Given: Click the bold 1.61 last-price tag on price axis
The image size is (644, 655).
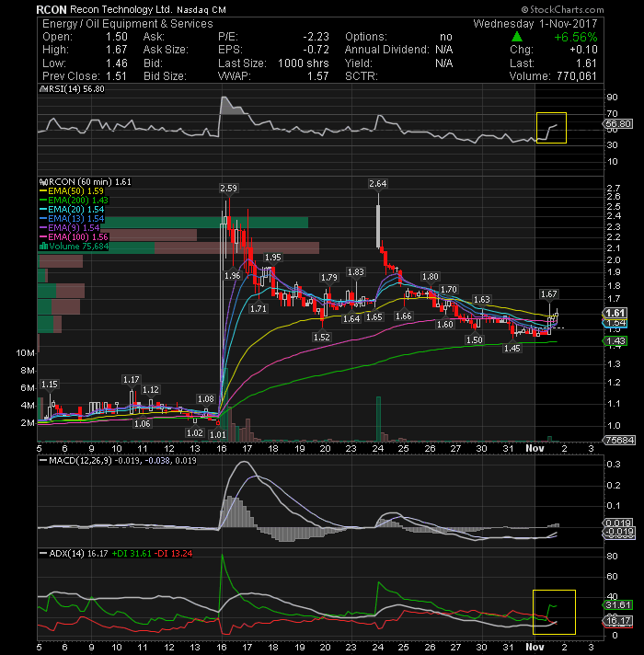Looking at the screenshot, I should [x=615, y=314].
